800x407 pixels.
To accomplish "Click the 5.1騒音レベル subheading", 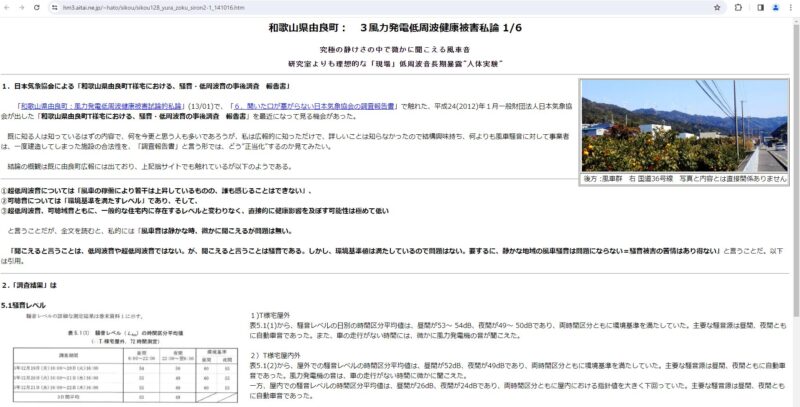I will pos(24,304).
